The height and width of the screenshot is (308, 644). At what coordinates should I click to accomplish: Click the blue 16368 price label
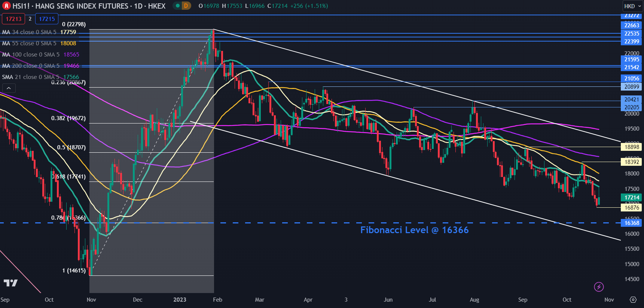tap(632, 223)
